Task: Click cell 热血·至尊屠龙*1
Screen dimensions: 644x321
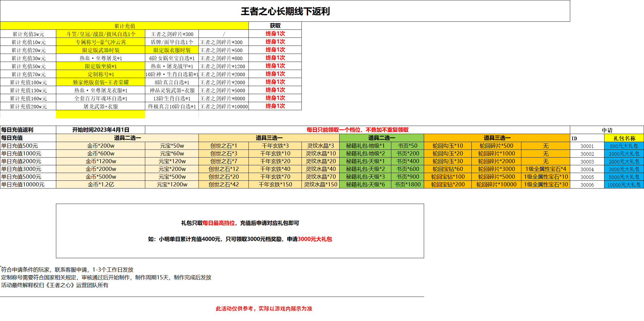Action: pos(101,58)
